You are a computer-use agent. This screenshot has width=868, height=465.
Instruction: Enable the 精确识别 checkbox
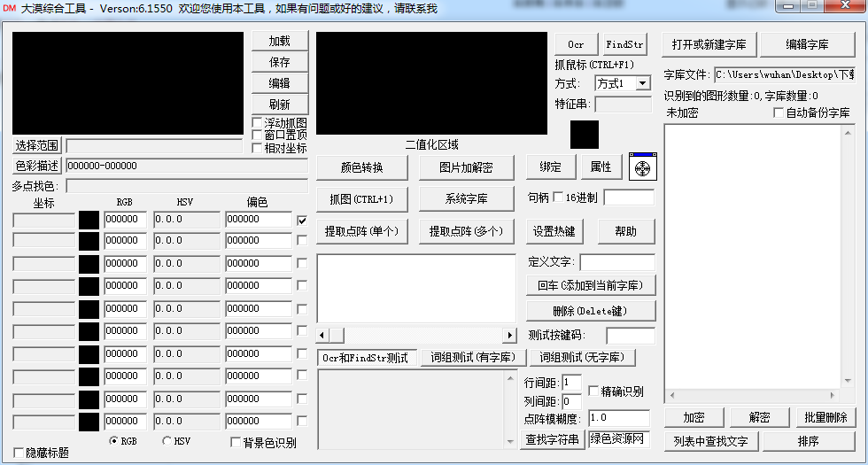(x=593, y=391)
